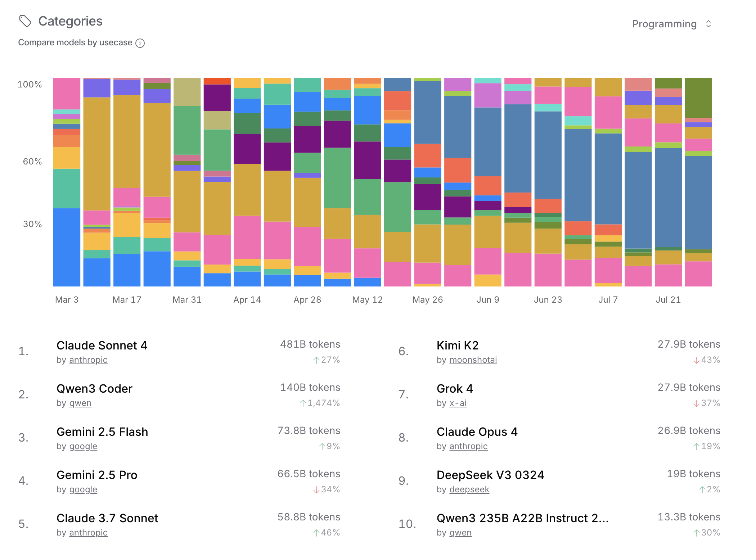Viewport: 756px width, 560px height.
Task: Click the Apr 28 chart bar
Action: tap(307, 182)
